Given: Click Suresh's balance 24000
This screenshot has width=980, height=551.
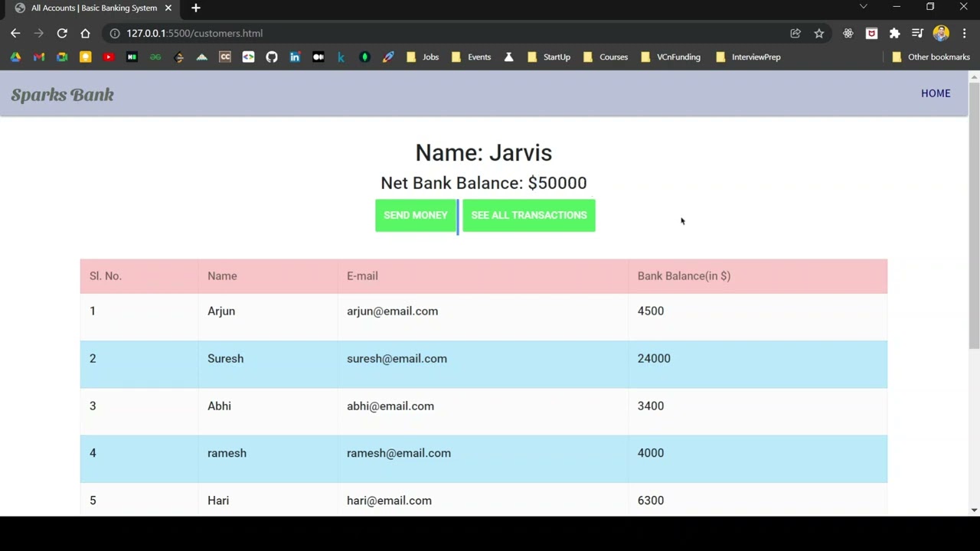Looking at the screenshot, I should [654, 359].
